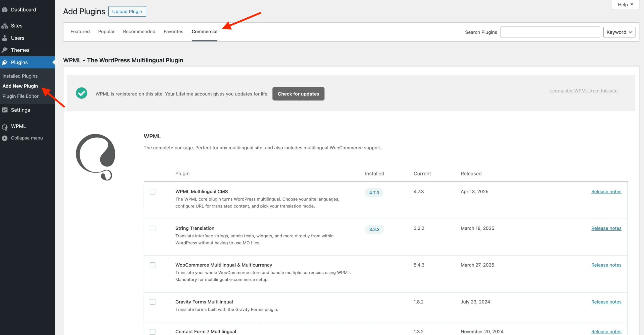Click the April 3, 2025 release date

[474, 192]
